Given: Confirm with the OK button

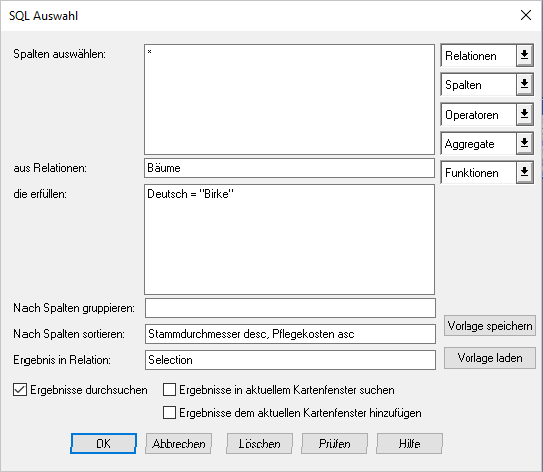Looking at the screenshot, I should [103, 443].
